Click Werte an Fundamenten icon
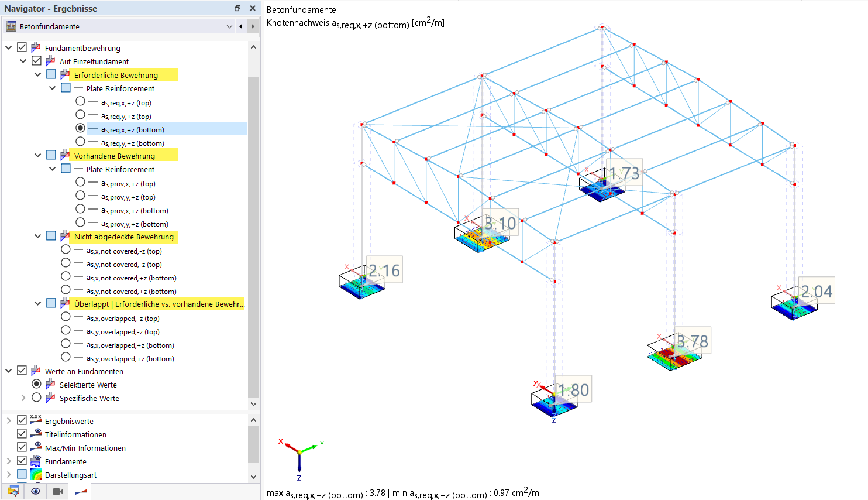Screen dimensions: 868x500 pos(36,371)
